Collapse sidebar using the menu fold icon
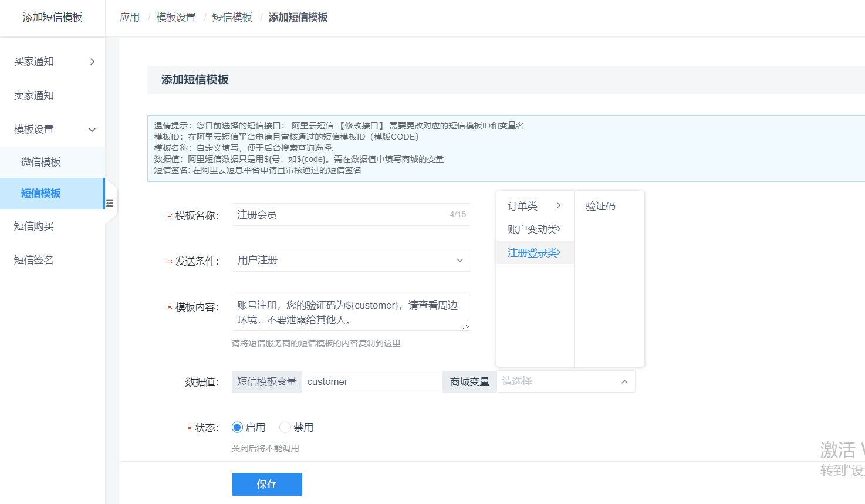The image size is (865, 504). 110,204
